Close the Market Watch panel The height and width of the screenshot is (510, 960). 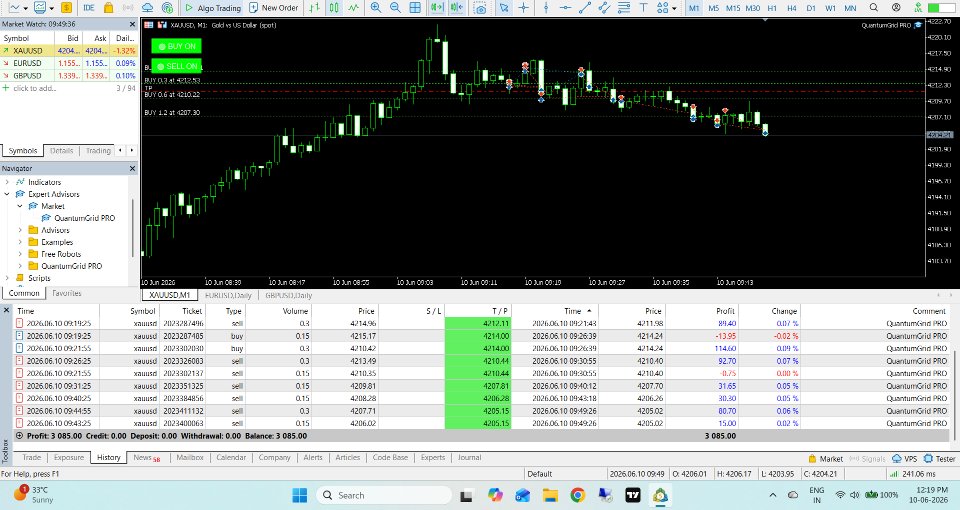132,24
